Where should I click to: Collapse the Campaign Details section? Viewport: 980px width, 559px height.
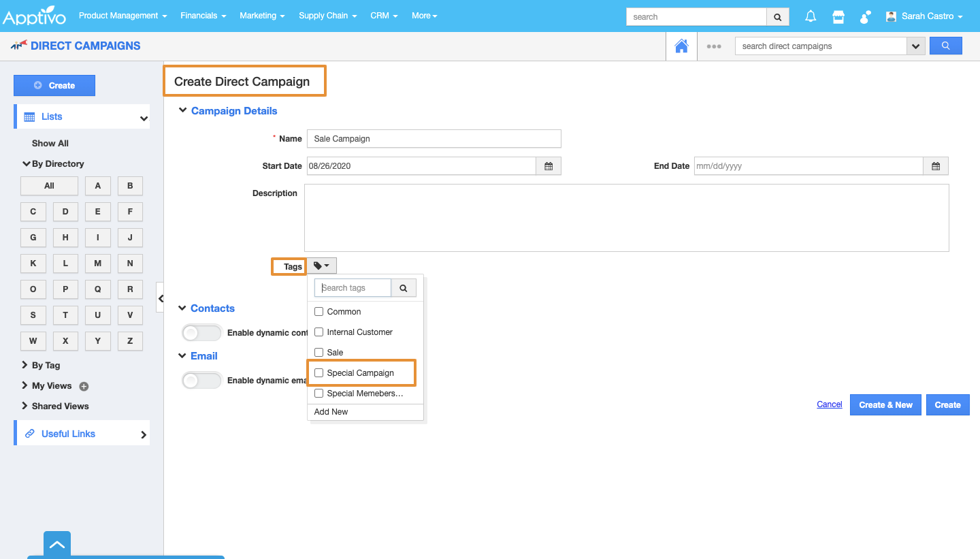(x=182, y=111)
